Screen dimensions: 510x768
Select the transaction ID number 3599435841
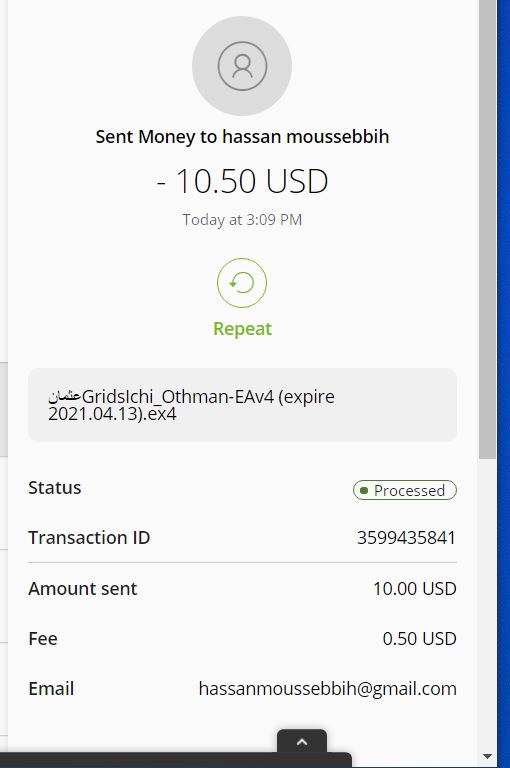point(406,538)
